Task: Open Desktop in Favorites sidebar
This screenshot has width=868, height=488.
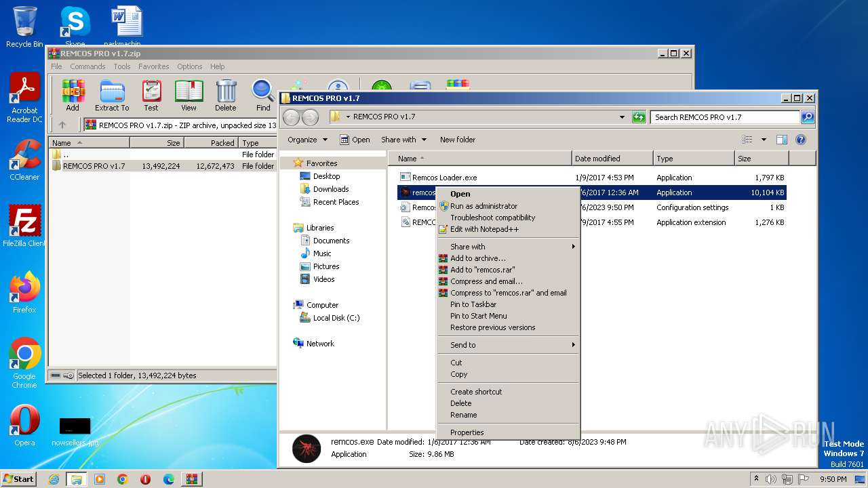Action: pos(326,176)
